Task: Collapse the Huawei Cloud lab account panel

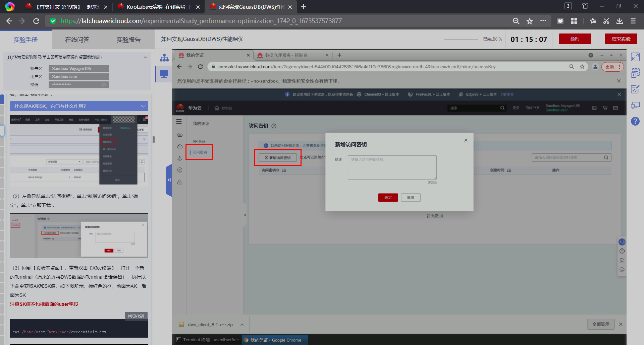Action: (x=145, y=58)
